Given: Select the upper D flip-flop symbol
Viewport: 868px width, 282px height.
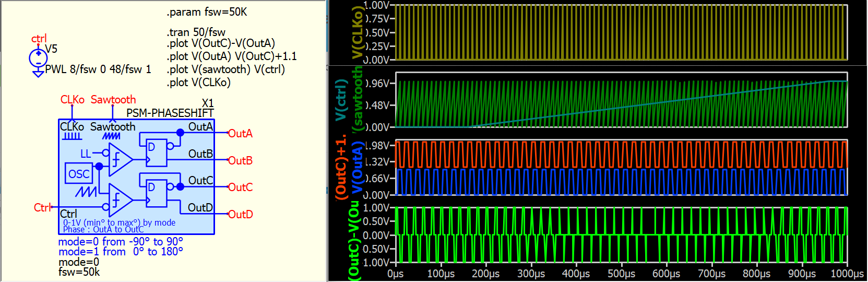Looking at the screenshot, I should [x=156, y=152].
